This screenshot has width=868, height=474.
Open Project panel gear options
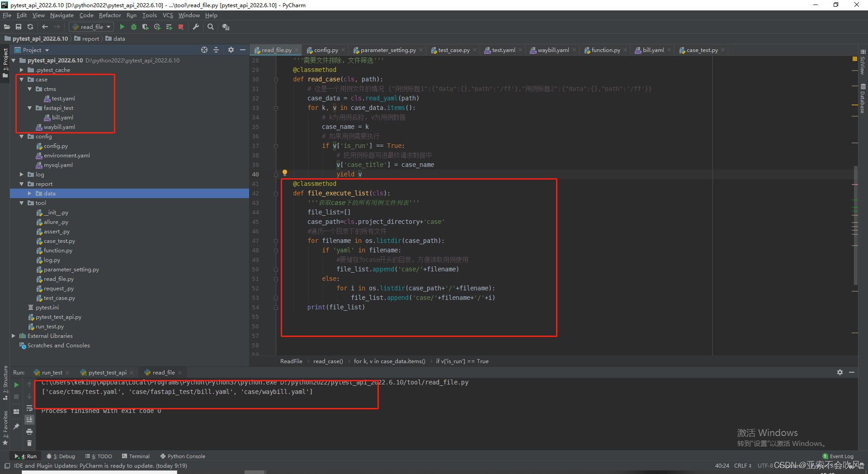(x=231, y=50)
